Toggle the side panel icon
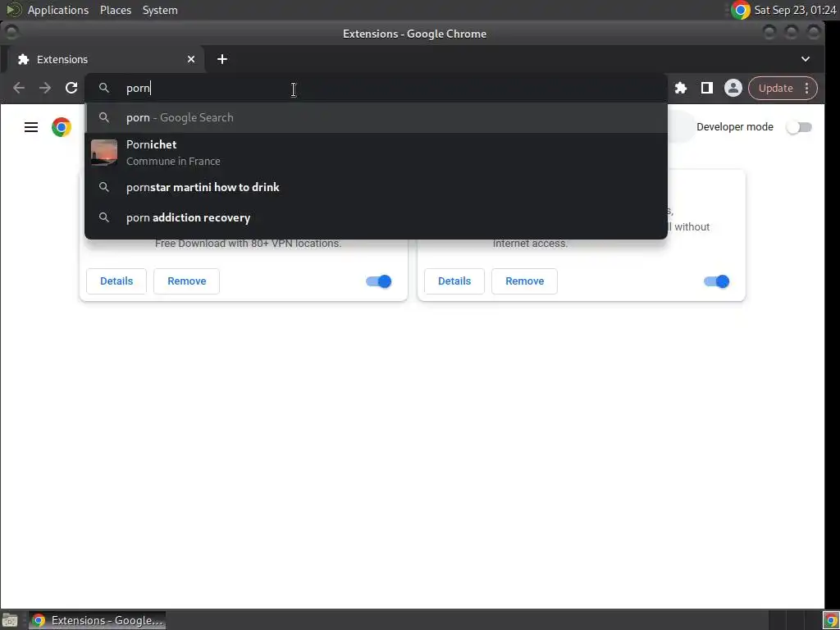 [706, 88]
